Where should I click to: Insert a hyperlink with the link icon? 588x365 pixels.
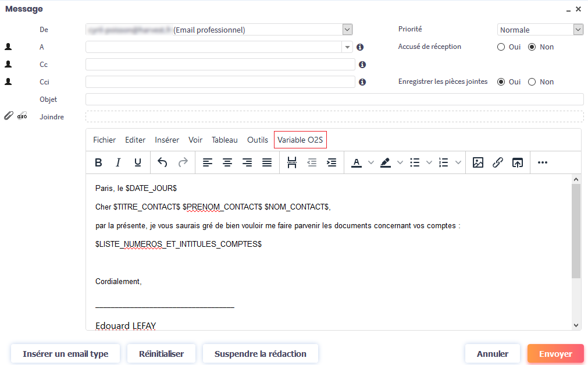tap(498, 163)
